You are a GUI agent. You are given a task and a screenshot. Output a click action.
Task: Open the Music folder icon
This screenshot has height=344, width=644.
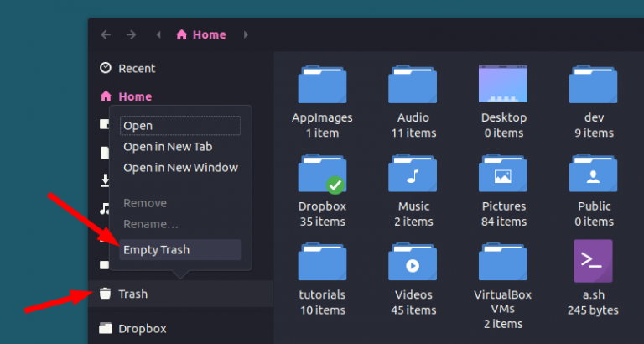point(413,174)
